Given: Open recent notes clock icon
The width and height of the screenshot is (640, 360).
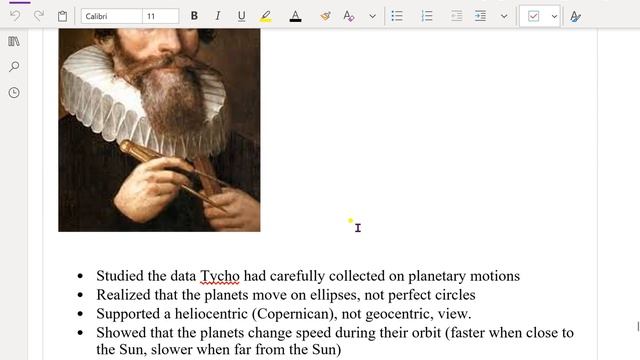Looking at the screenshot, I should pyautogui.click(x=14, y=93).
